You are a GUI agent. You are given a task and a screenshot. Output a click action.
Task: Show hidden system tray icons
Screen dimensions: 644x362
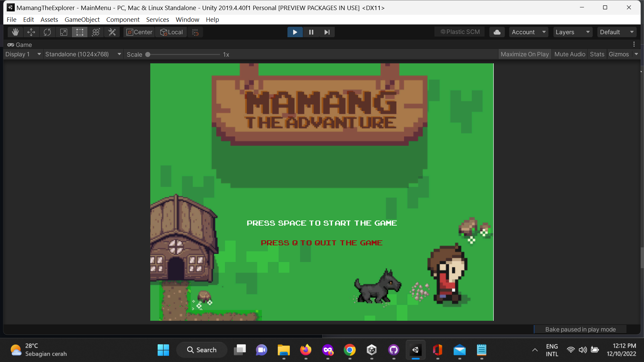[535, 350]
